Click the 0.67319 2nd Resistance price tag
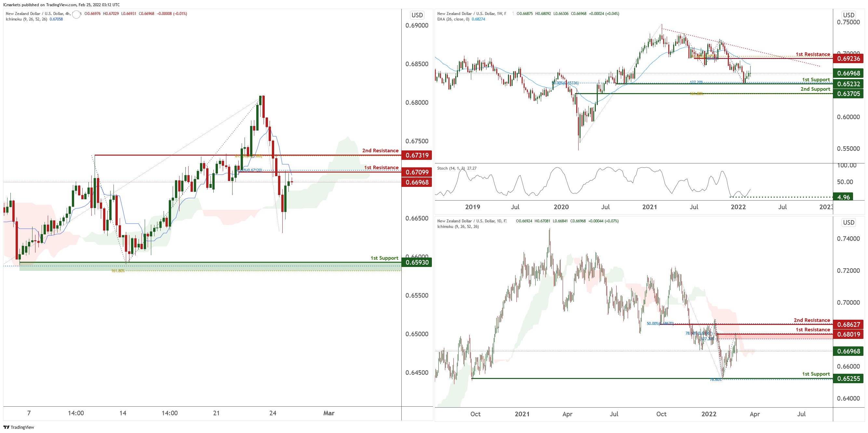 tap(417, 155)
